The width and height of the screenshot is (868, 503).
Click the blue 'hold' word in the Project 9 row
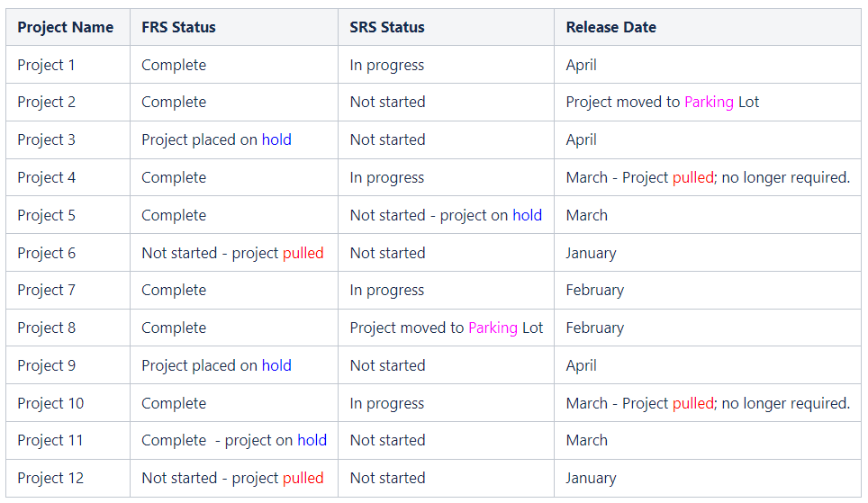click(276, 365)
